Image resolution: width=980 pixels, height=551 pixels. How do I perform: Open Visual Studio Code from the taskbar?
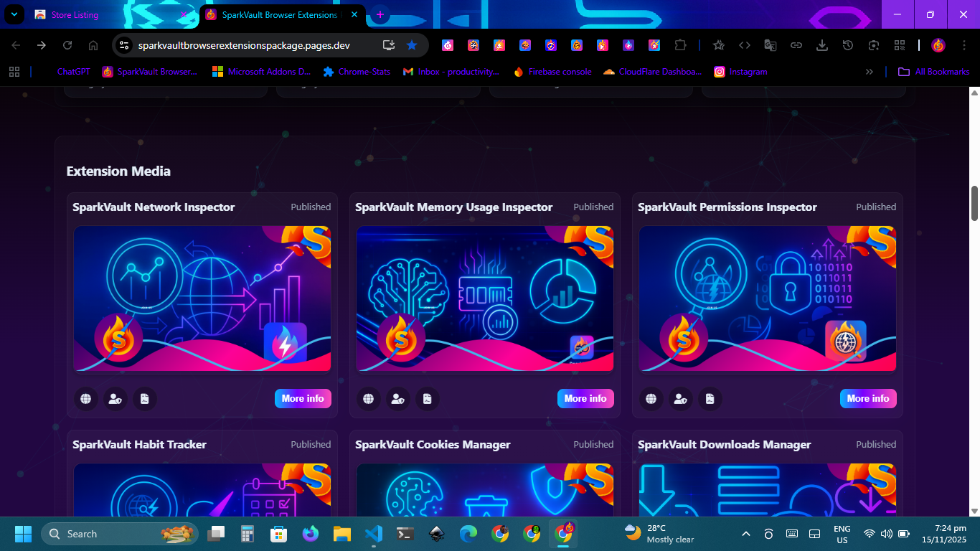373,534
